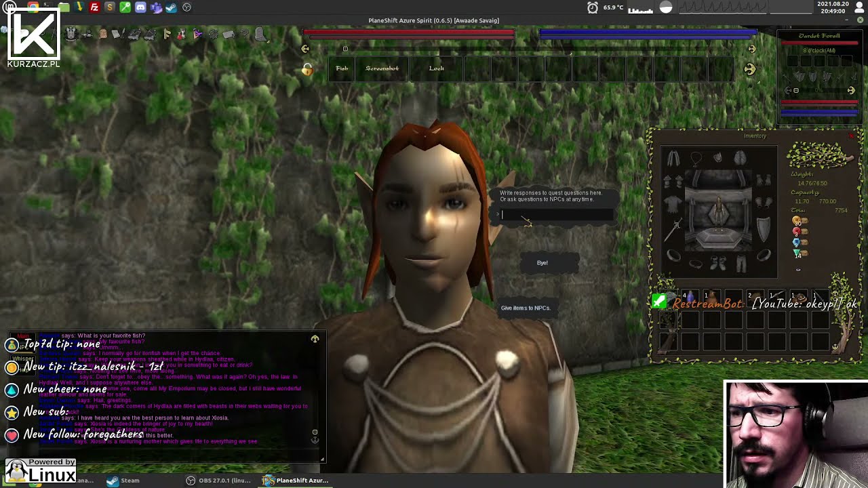Click the Jardet Forsill target name

pos(819,36)
